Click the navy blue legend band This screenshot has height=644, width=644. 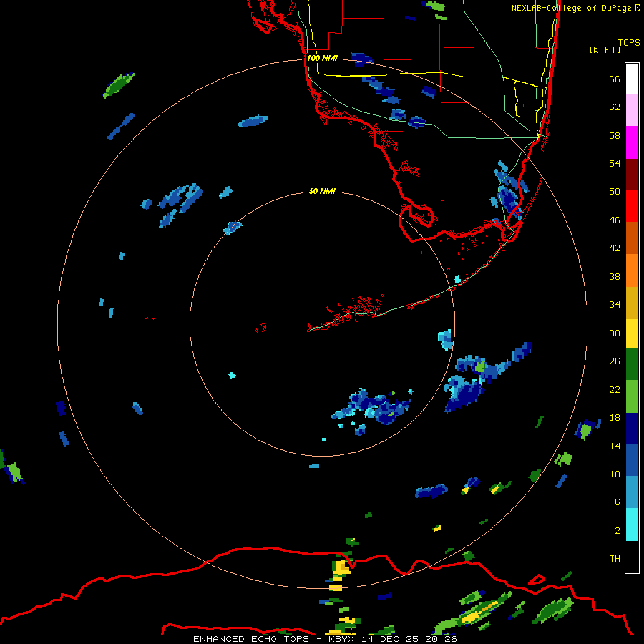pyautogui.click(x=632, y=429)
